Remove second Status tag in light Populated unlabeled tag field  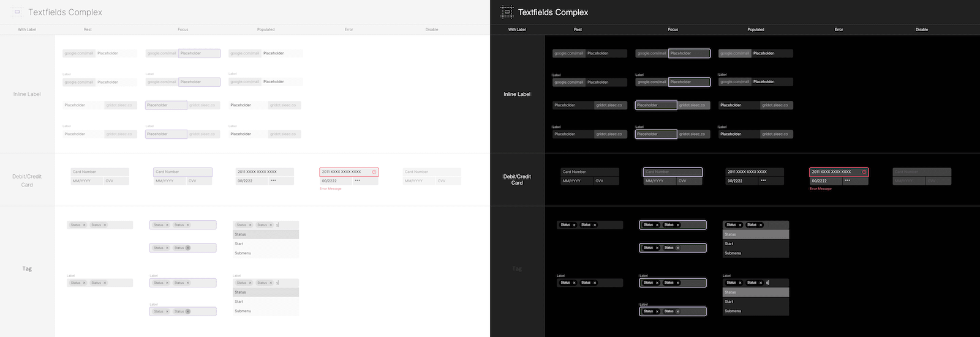point(271,225)
